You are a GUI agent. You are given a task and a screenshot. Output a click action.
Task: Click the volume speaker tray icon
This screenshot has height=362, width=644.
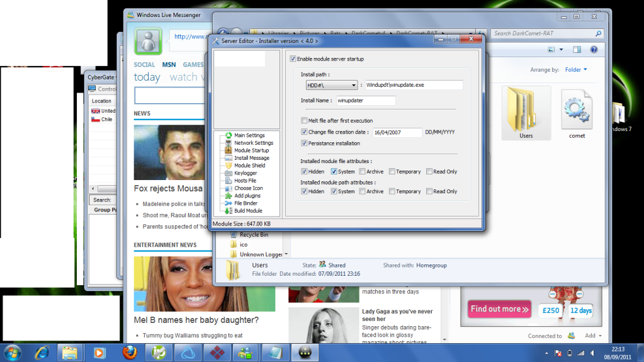click(x=592, y=353)
